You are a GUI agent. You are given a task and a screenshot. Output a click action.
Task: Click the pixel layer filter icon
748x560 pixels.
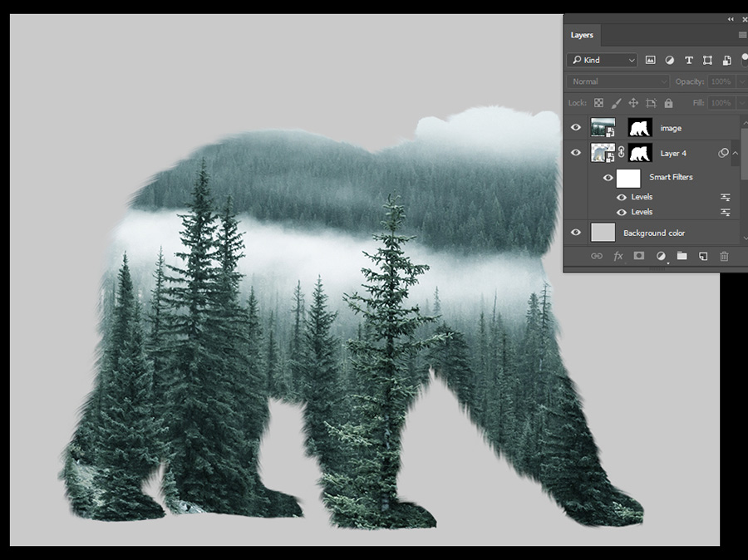(x=651, y=60)
